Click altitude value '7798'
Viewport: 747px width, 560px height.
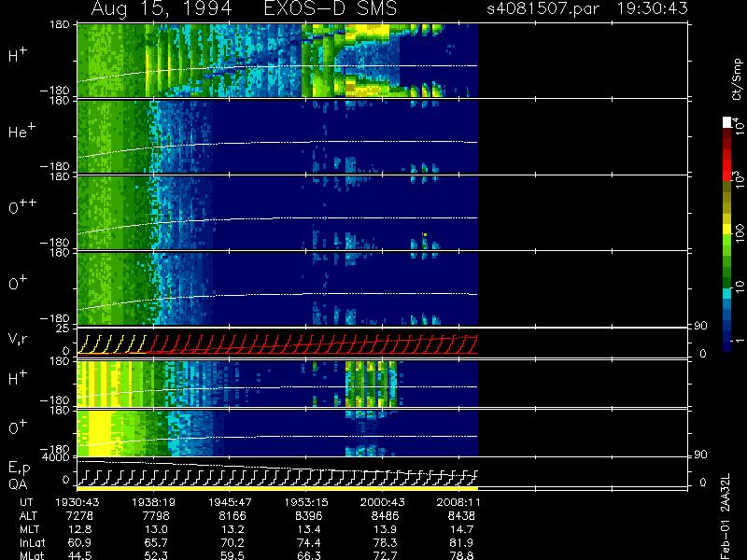click(156, 516)
